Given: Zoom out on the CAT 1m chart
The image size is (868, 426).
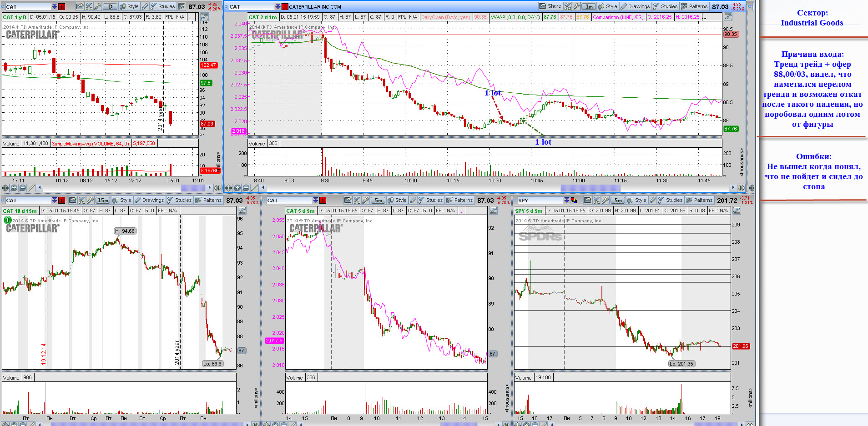Looking at the screenshot, I should coord(246,188).
